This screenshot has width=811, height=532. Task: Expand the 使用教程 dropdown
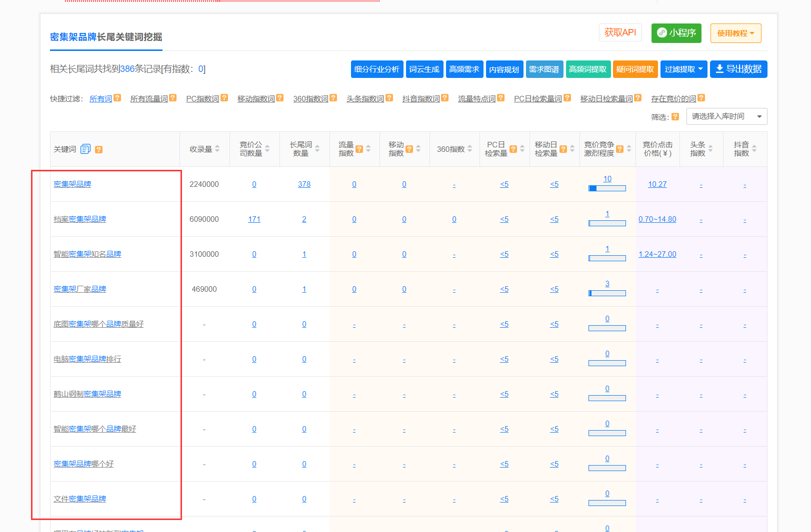(735, 33)
